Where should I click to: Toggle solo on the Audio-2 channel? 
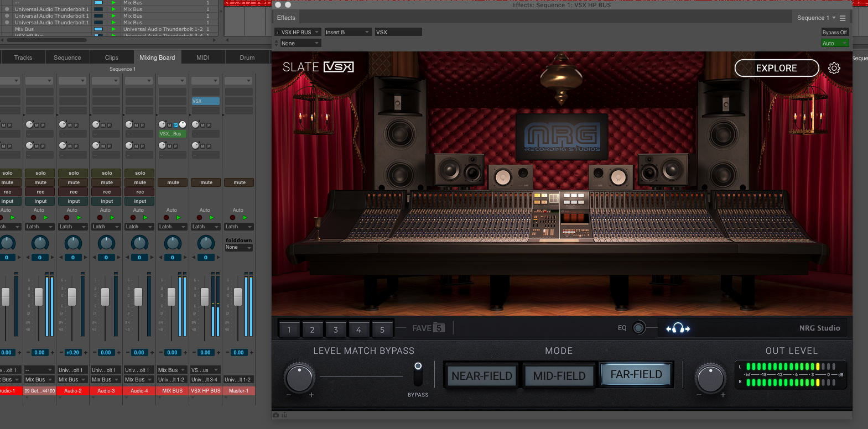(74, 173)
